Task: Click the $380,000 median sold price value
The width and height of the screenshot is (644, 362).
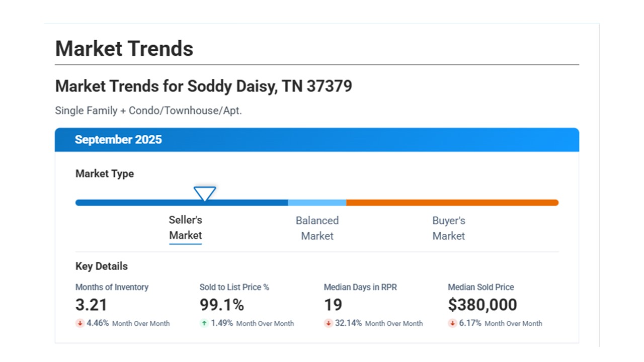Action: (x=482, y=305)
